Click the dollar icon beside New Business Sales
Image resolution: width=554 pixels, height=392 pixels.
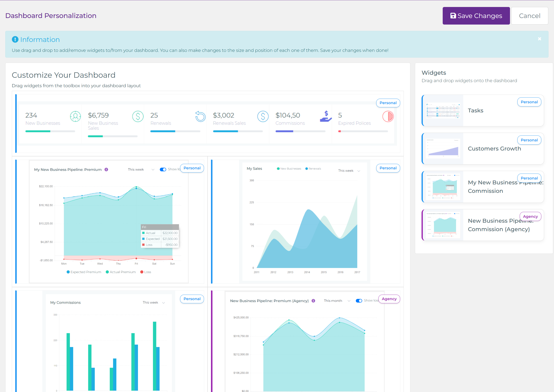click(138, 116)
